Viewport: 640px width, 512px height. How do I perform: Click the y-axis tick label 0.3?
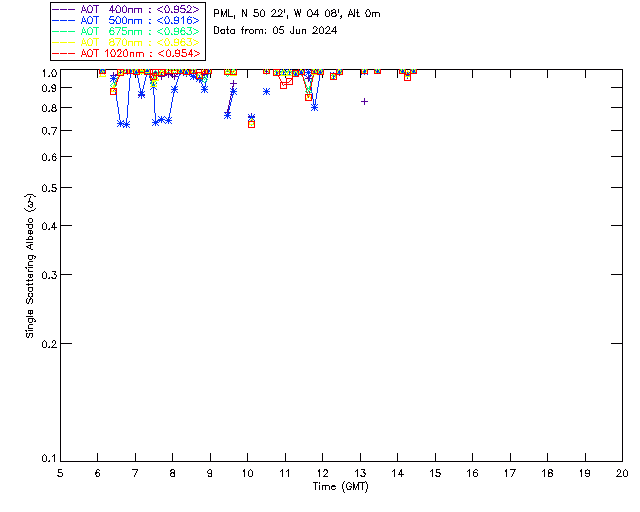[49, 275]
